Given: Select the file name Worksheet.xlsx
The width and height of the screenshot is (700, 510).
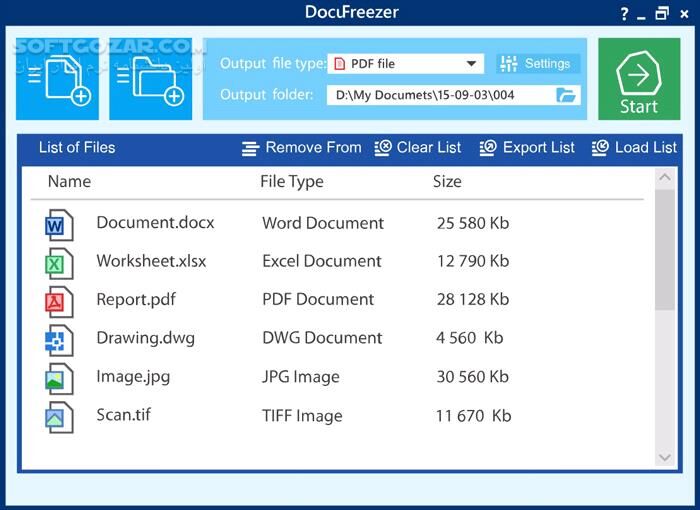Looking at the screenshot, I should (151, 261).
